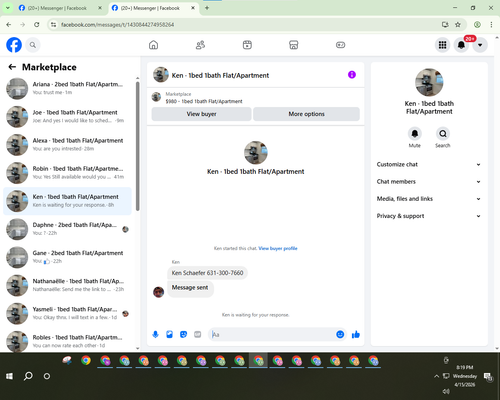Open the Friends icon in top navigation
This screenshot has width=500, height=400.
click(200, 45)
